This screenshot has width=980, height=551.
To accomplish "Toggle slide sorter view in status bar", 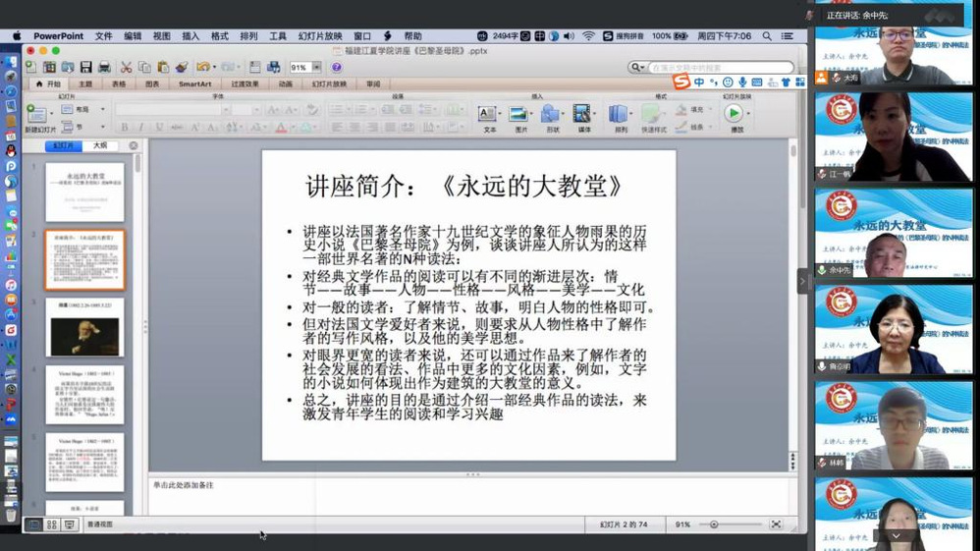I will pos(52,524).
